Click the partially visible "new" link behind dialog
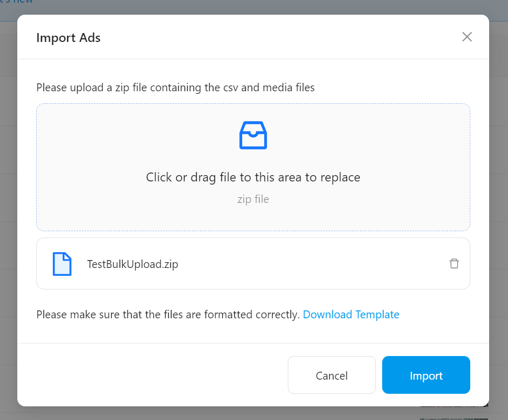Screen dimensions: 508x420 coord(21,2)
